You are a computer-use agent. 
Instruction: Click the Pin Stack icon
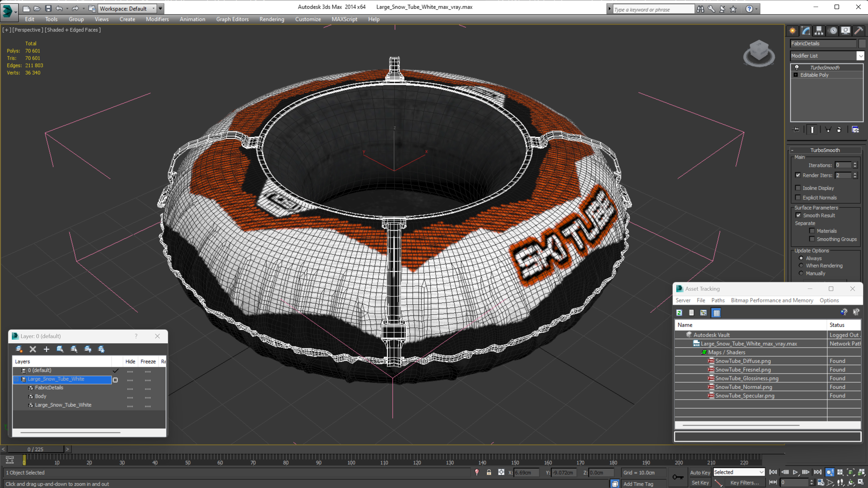tap(796, 129)
